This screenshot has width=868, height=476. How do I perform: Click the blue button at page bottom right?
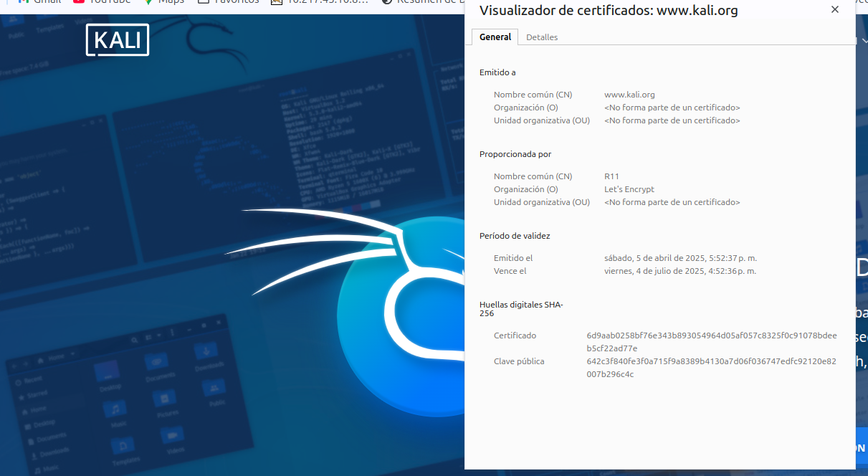point(861,448)
